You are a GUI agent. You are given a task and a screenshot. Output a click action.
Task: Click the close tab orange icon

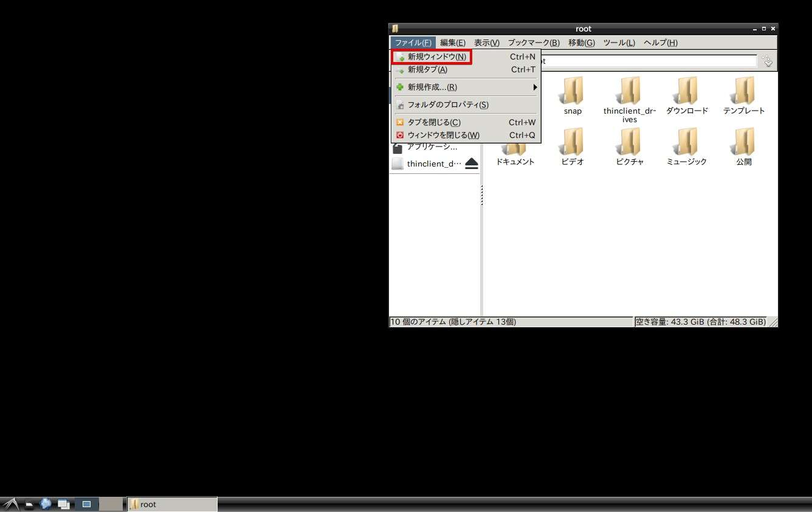(400, 122)
